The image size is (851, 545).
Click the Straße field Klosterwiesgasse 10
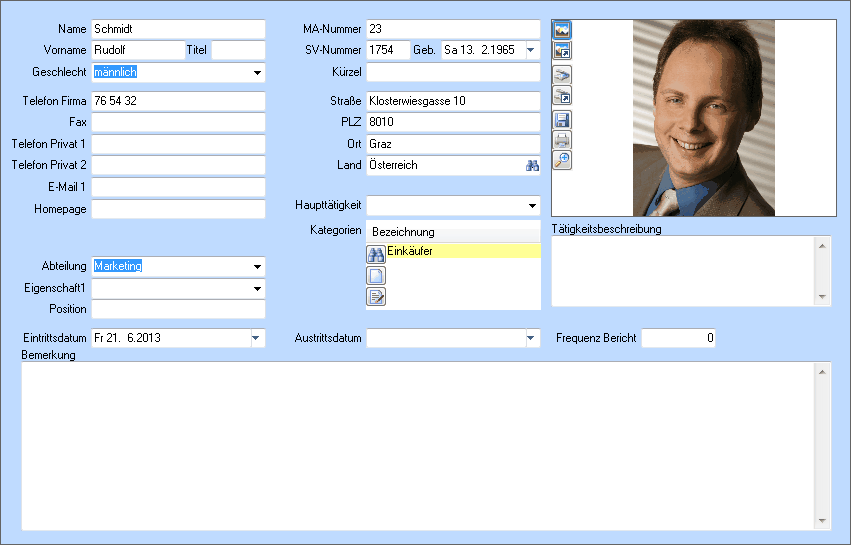(453, 101)
